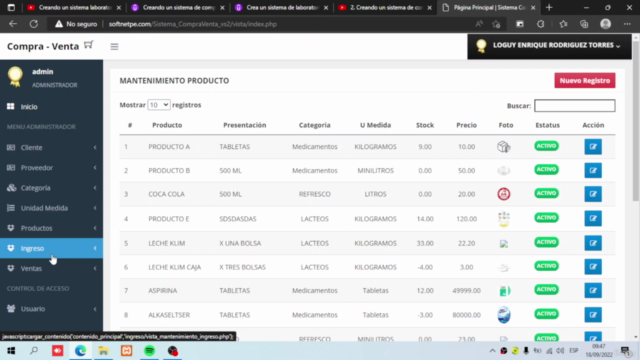Reload the page with refresh icon

click(x=34, y=24)
